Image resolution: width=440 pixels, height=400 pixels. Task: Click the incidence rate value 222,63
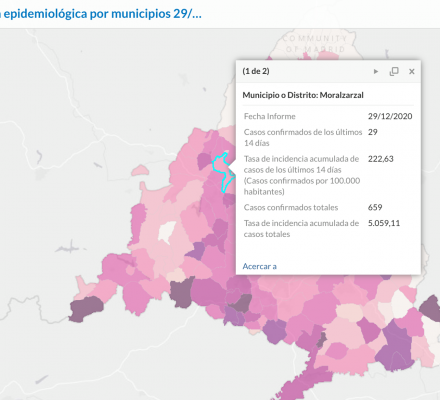click(381, 159)
